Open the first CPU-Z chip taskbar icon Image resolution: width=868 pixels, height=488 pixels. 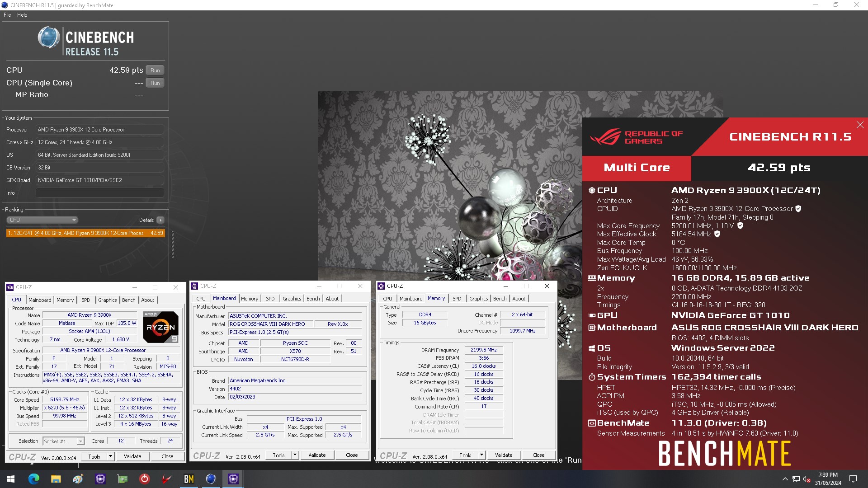click(100, 479)
